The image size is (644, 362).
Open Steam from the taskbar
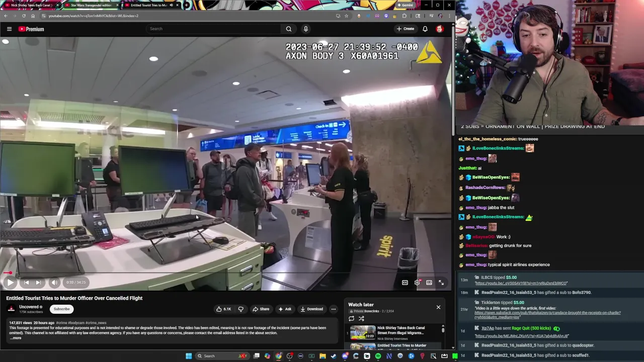click(334, 356)
